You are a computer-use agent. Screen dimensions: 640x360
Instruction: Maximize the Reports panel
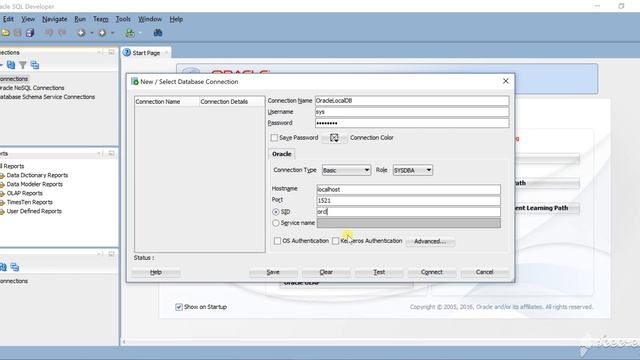click(x=111, y=153)
